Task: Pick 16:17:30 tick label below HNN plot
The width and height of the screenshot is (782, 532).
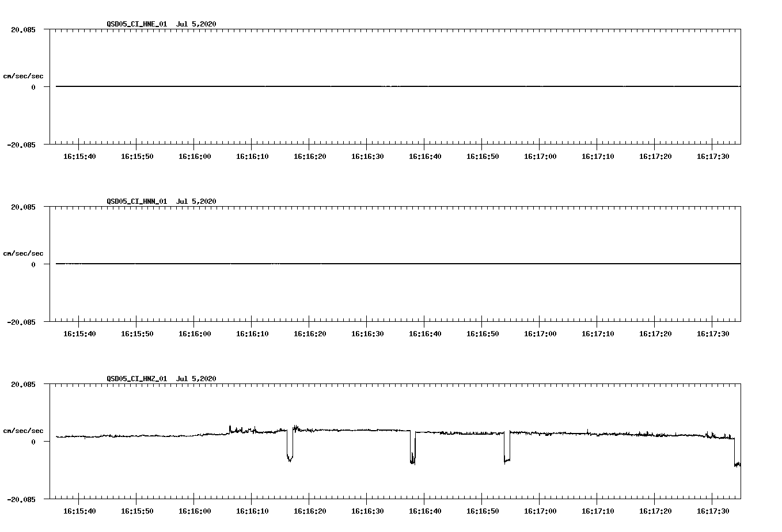Action: point(713,334)
